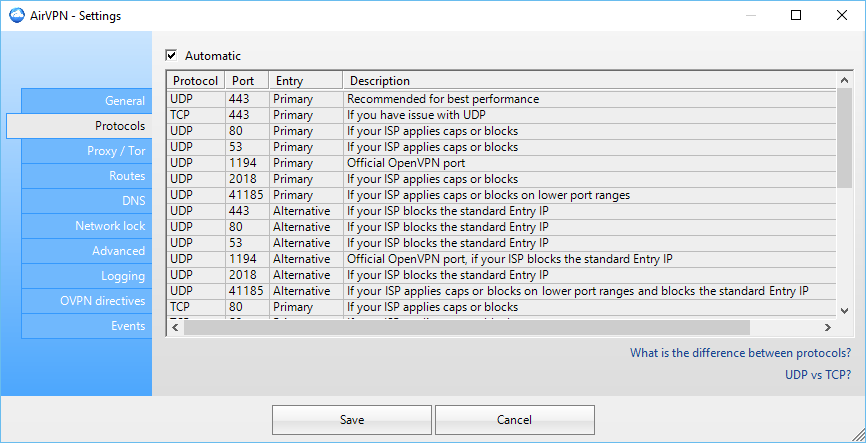Click the Cancel button
This screenshot has height=443, width=866.
click(x=515, y=420)
